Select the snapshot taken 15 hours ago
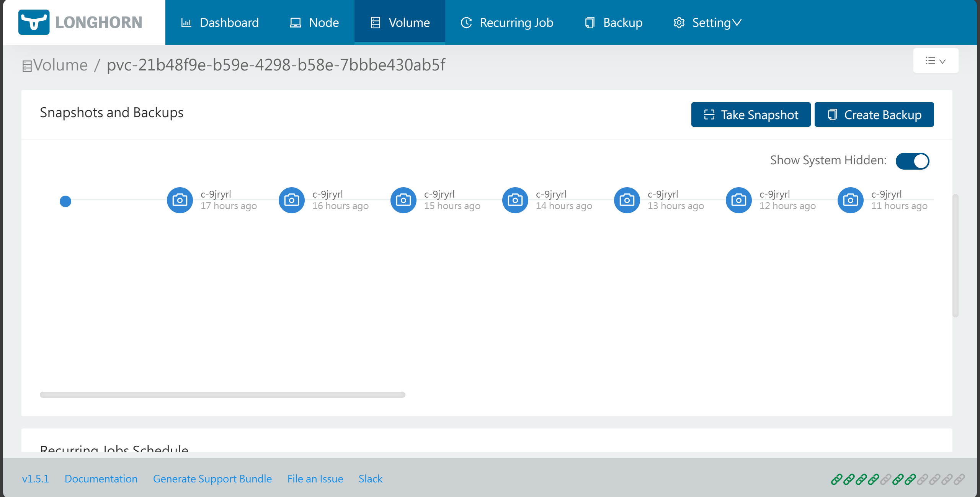980x497 pixels. [403, 200]
